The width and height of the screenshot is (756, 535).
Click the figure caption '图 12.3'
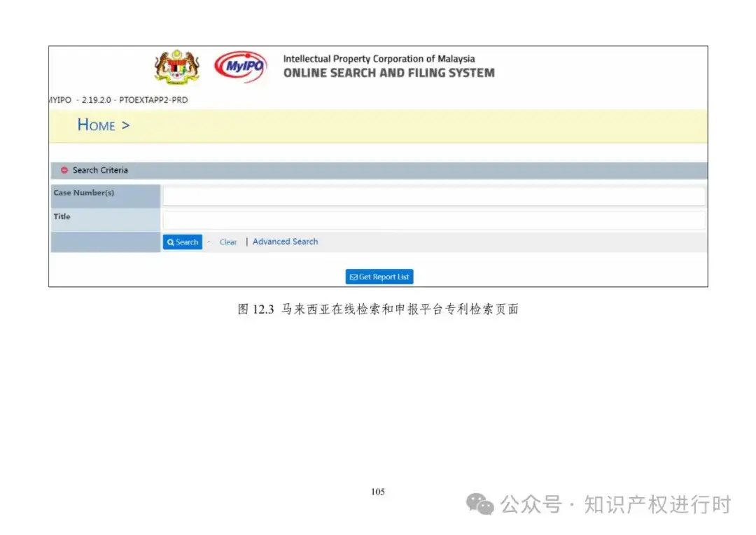pyautogui.click(x=256, y=310)
